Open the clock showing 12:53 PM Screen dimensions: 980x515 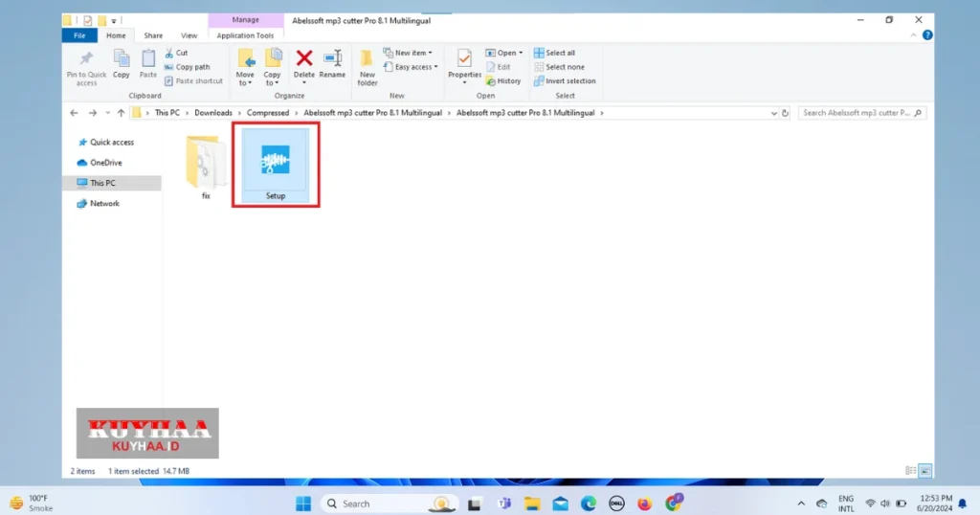[x=935, y=504]
